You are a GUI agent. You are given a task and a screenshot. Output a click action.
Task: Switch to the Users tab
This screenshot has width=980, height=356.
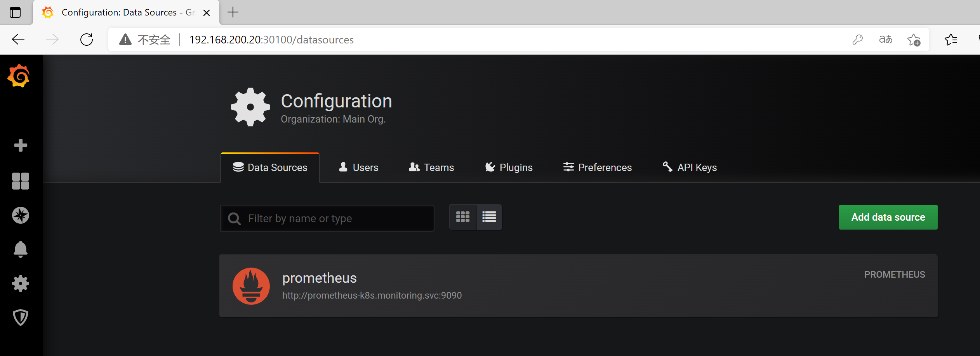(x=358, y=168)
